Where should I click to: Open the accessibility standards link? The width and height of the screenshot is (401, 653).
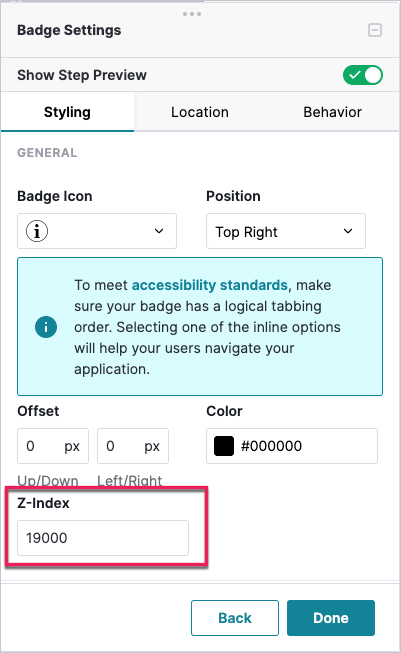(x=210, y=285)
